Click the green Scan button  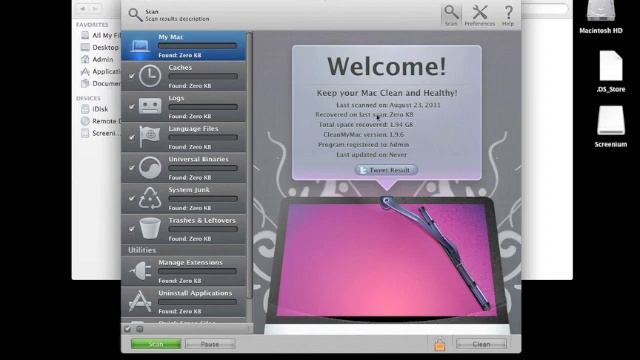pos(156,344)
